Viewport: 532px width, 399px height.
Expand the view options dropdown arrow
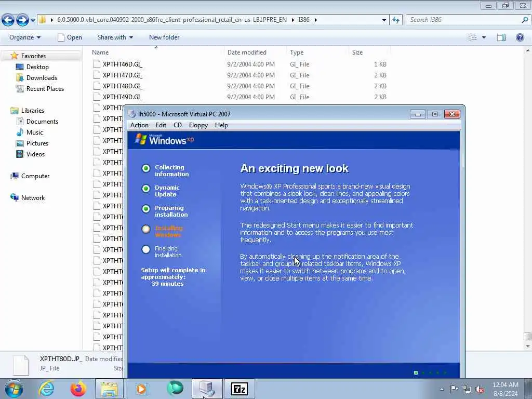pyautogui.click(x=484, y=37)
